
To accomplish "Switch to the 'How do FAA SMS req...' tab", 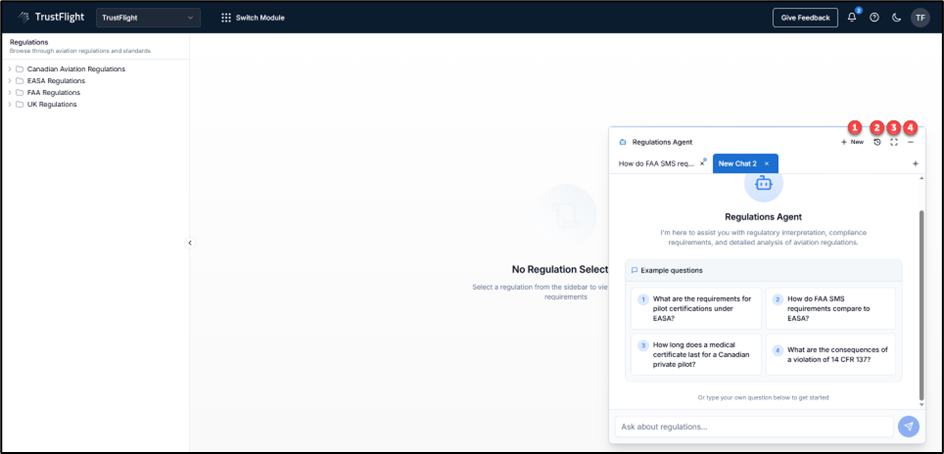I will tap(656, 163).
